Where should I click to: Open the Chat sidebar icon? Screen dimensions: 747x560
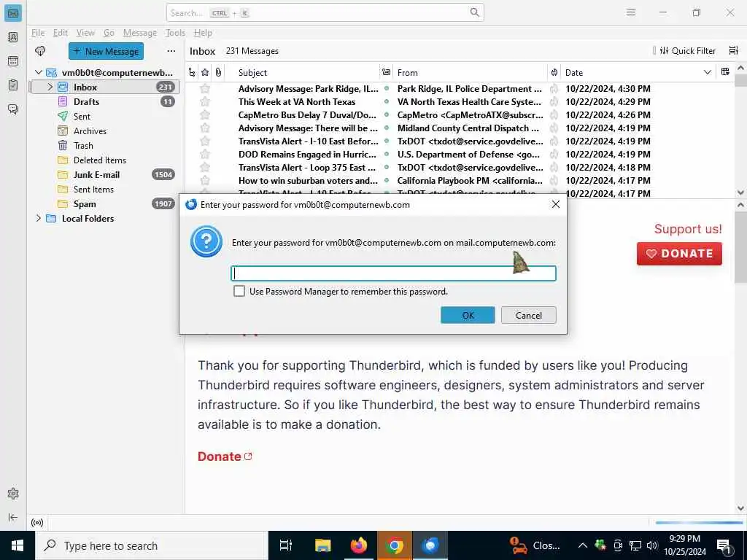(13, 109)
